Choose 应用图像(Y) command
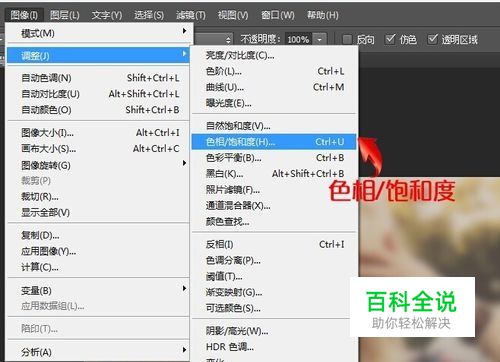The height and width of the screenshot is (362, 500). point(98,251)
